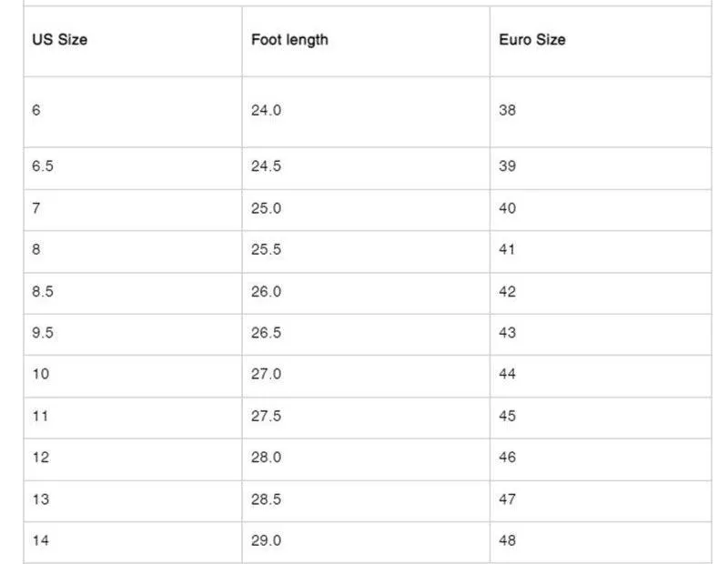
Task: Select the US size 6.5 cell
Action: [x=133, y=168]
